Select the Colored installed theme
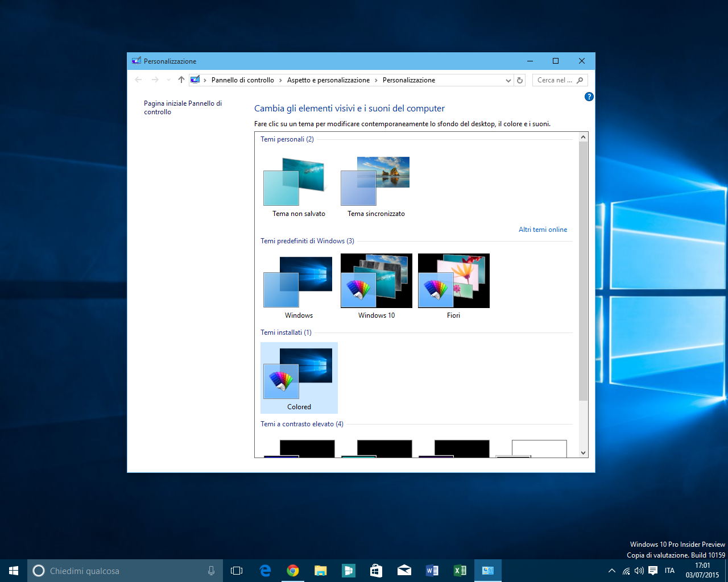728x582 pixels. pos(299,378)
